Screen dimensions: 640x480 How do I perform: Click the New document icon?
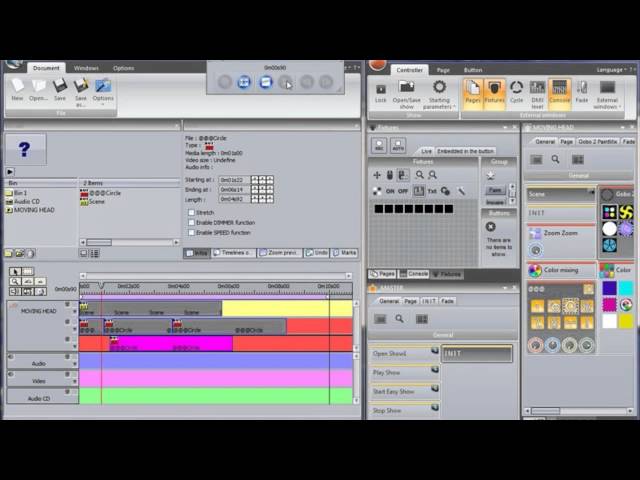tap(17, 89)
